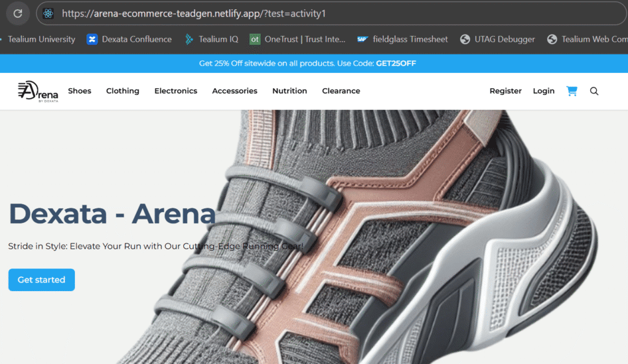Open the Nutrition category
Viewport: 628px width, 364px height.
tap(289, 91)
